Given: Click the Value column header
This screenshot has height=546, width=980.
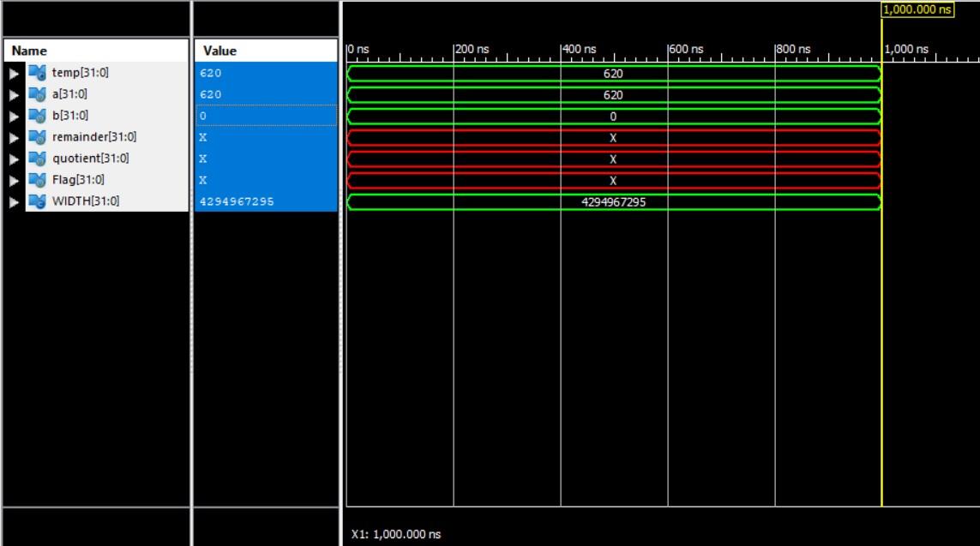Looking at the screenshot, I should coord(267,51).
